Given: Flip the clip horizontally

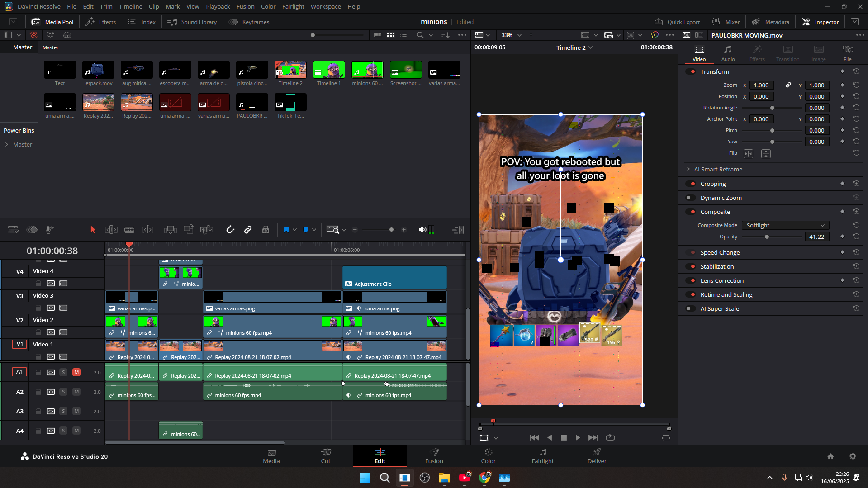Looking at the screenshot, I should (x=749, y=154).
